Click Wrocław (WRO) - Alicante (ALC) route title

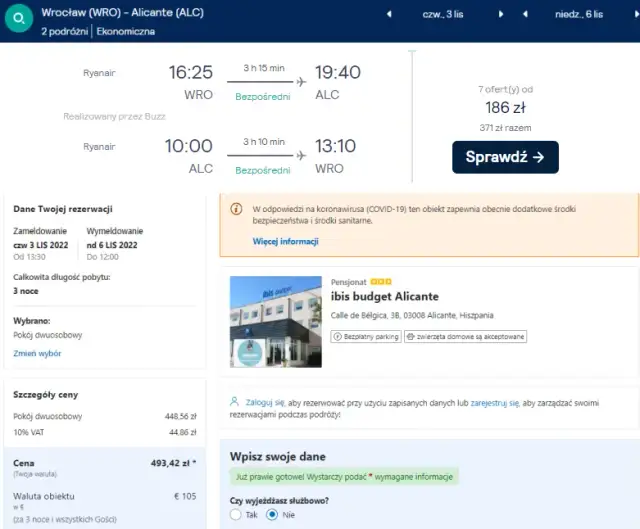tap(122, 13)
